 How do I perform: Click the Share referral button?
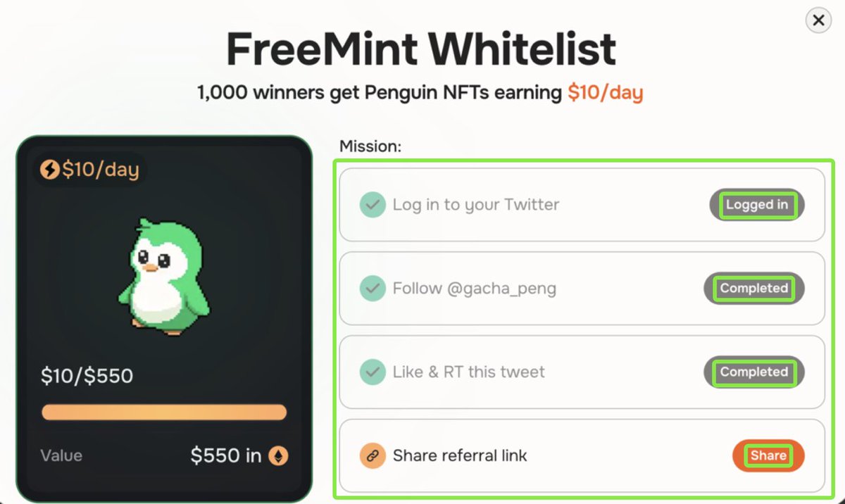pos(768,455)
